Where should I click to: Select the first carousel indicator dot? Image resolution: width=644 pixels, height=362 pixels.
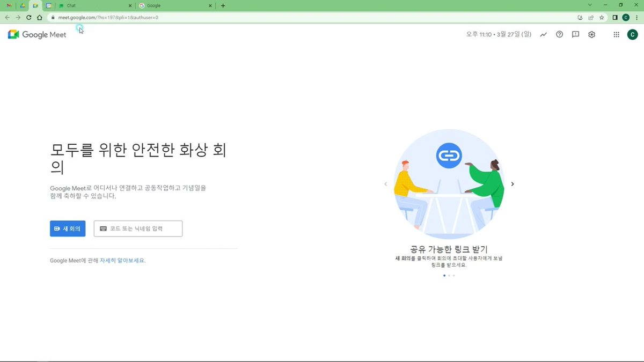(444, 275)
